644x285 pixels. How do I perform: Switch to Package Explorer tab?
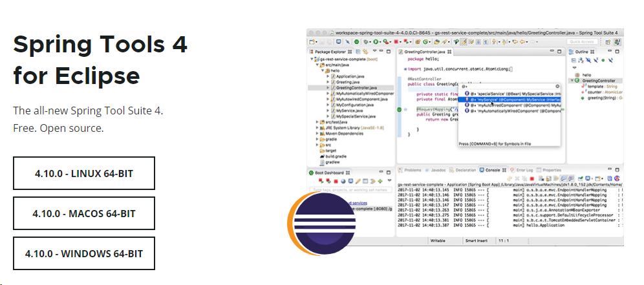tap(330, 52)
